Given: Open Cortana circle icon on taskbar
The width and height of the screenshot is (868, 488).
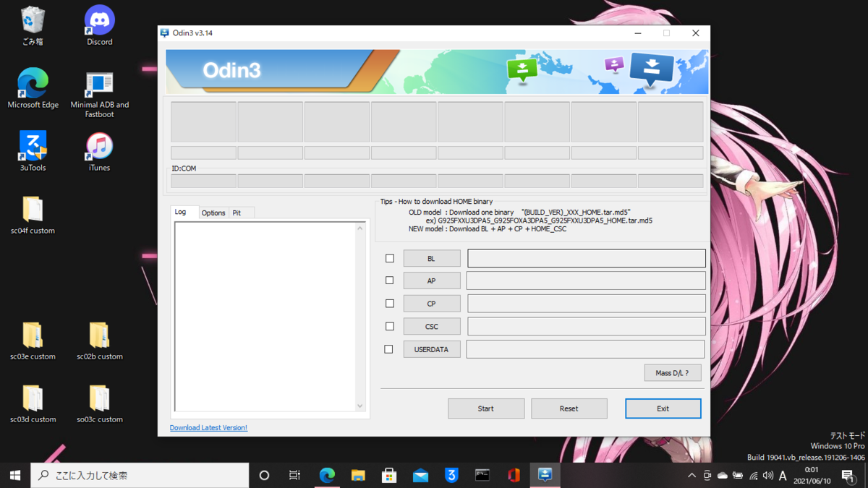Looking at the screenshot, I should tap(264, 475).
